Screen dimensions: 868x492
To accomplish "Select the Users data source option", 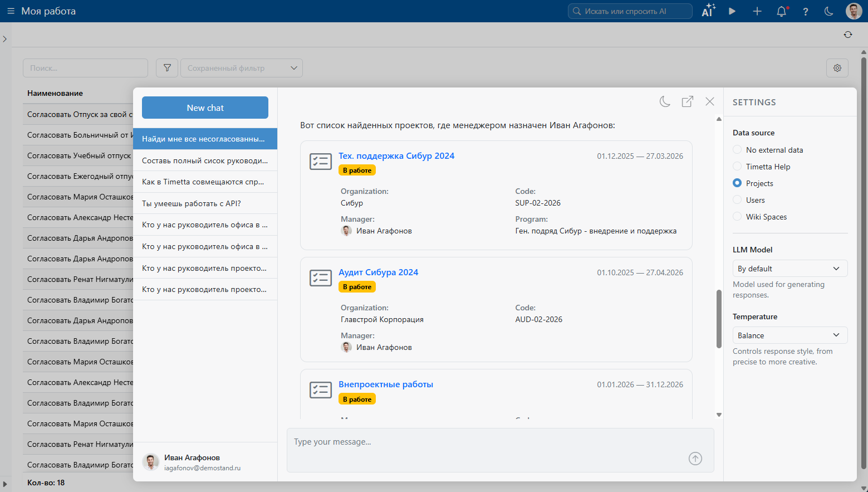I will (738, 200).
